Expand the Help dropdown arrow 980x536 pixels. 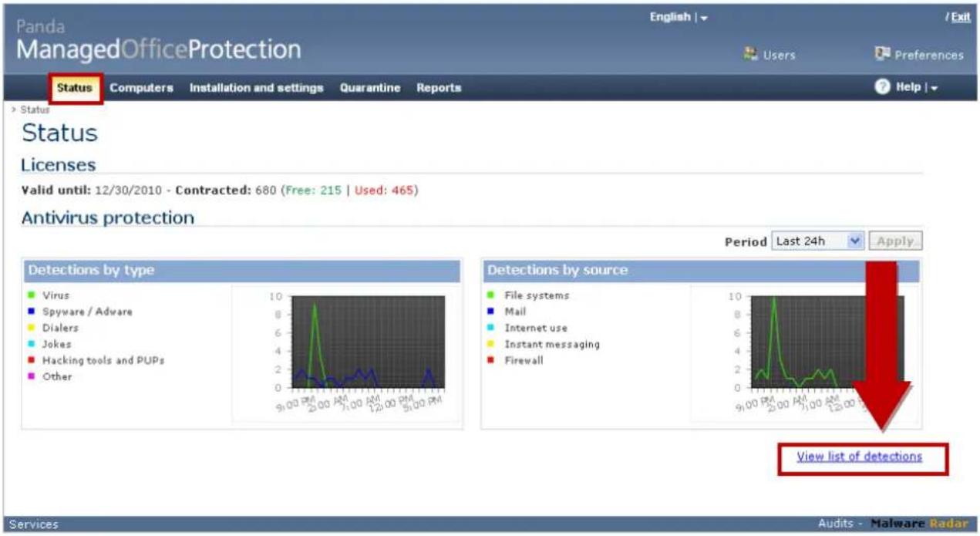coord(934,89)
